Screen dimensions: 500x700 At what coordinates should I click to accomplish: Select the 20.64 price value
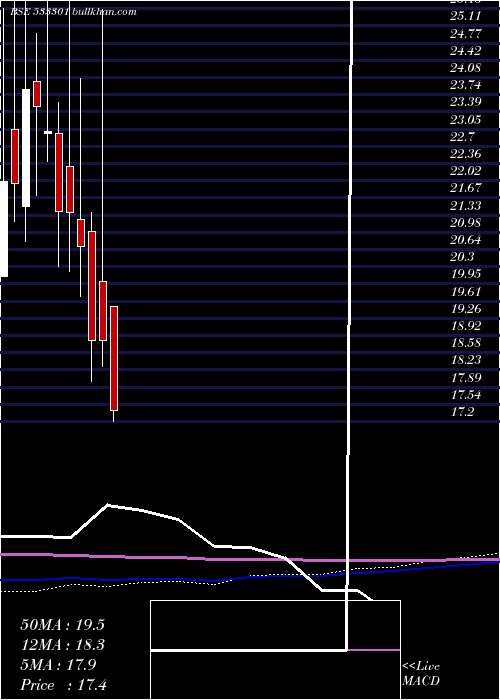(x=465, y=240)
